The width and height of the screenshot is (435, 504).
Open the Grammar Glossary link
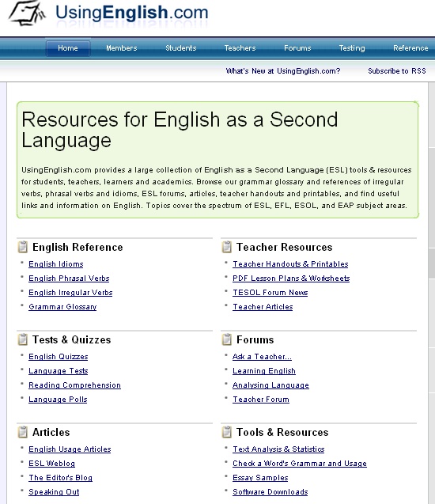coord(62,307)
